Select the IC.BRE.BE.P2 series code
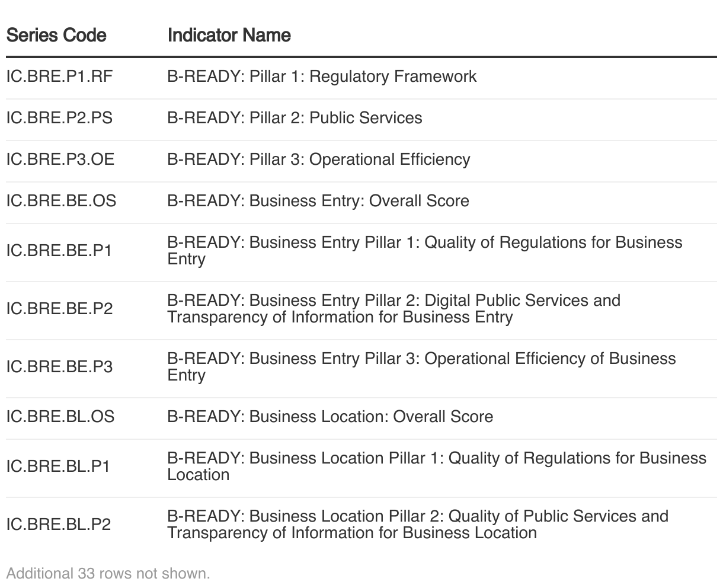This screenshot has width=723, height=588. click(x=59, y=309)
